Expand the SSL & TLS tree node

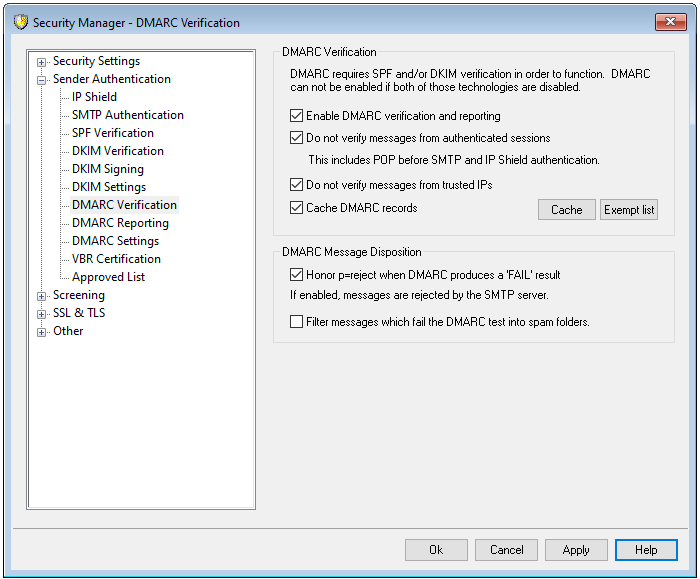tap(42, 314)
